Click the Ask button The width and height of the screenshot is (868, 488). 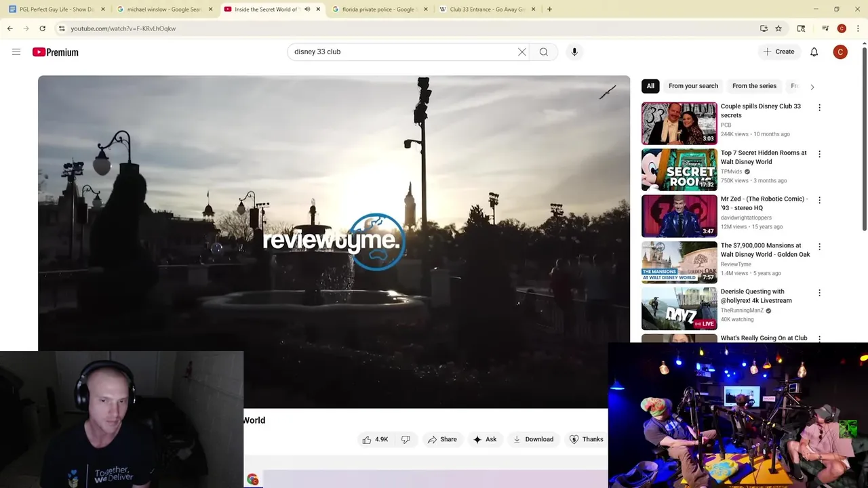pos(485,439)
